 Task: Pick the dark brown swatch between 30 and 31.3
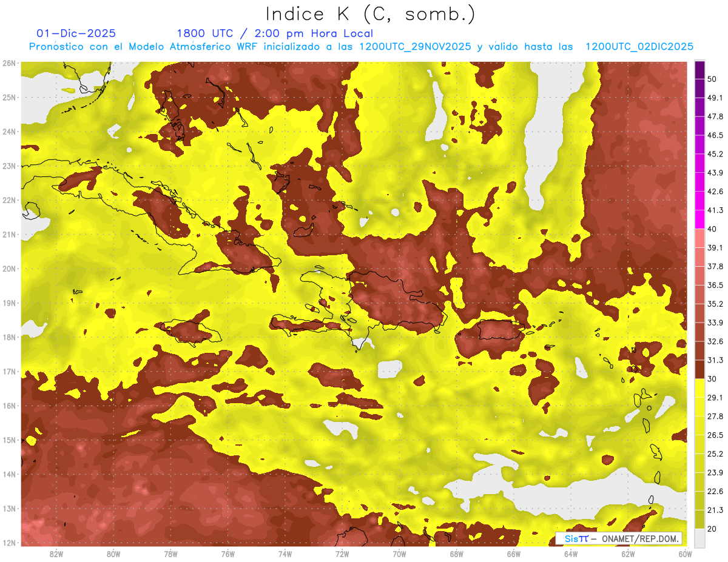tap(699, 369)
